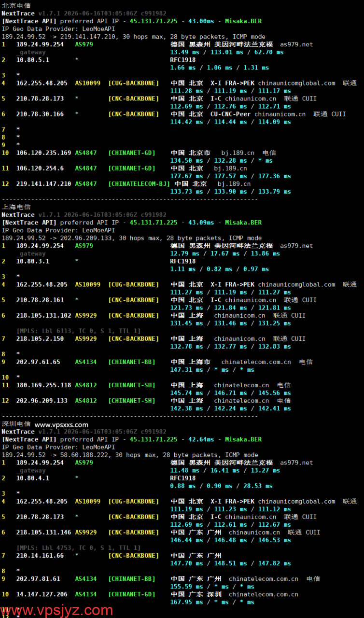Click the 北京电信 section heading
Screen dimensions: 364x618
pos(16,5)
